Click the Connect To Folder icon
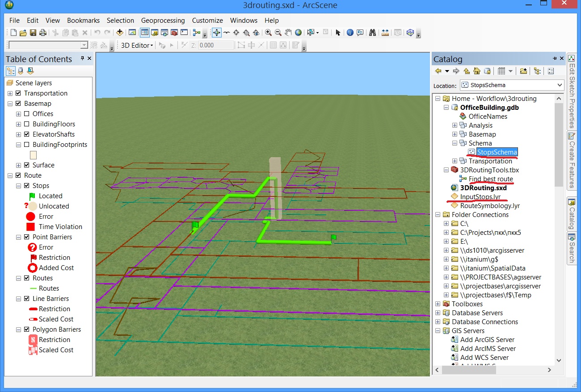 (523, 71)
